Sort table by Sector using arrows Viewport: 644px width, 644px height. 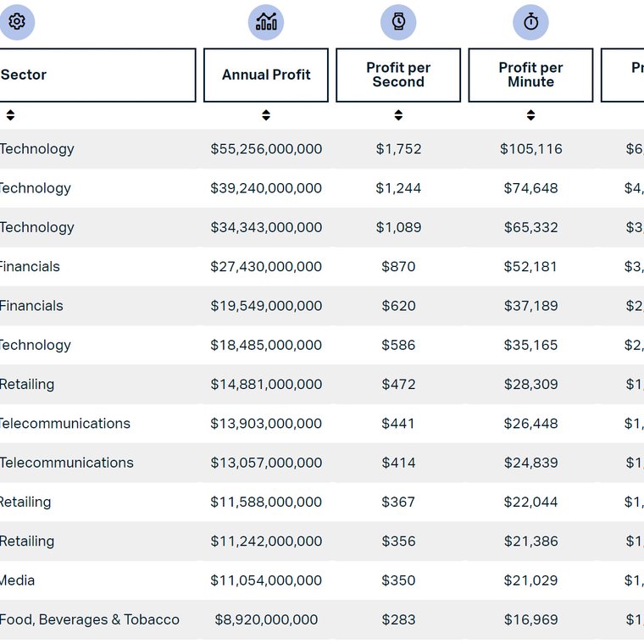(10, 115)
